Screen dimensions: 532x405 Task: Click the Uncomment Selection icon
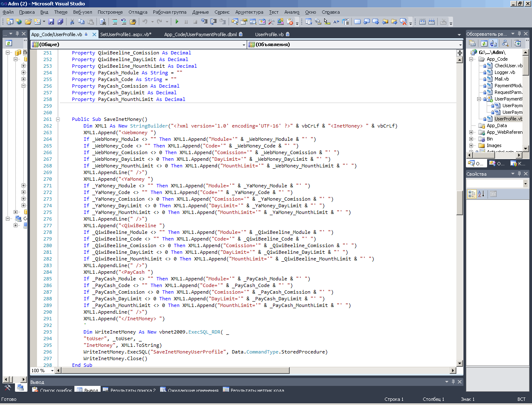point(124,22)
